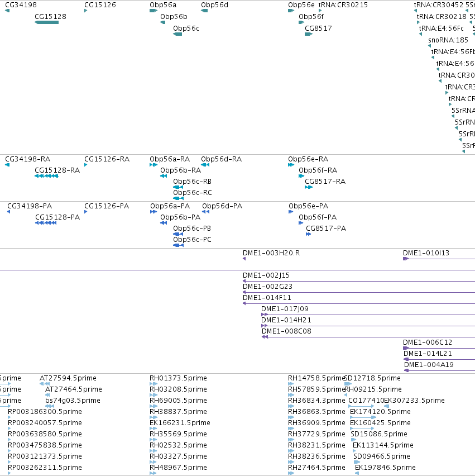Click the Obp56b-PA protein label
The image size is (475, 476).
point(180,217)
